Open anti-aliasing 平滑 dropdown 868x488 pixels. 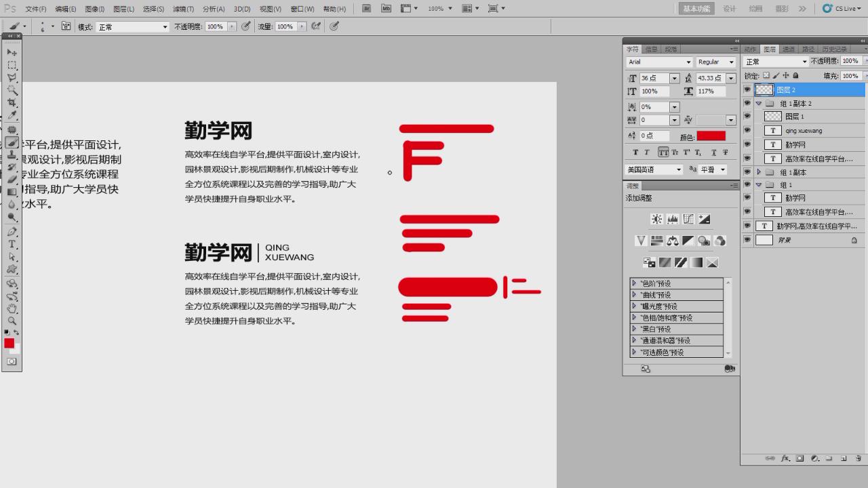click(x=713, y=169)
